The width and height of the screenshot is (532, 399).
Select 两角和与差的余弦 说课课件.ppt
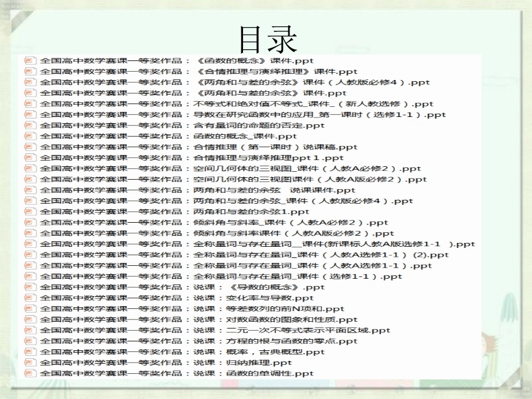(198, 190)
